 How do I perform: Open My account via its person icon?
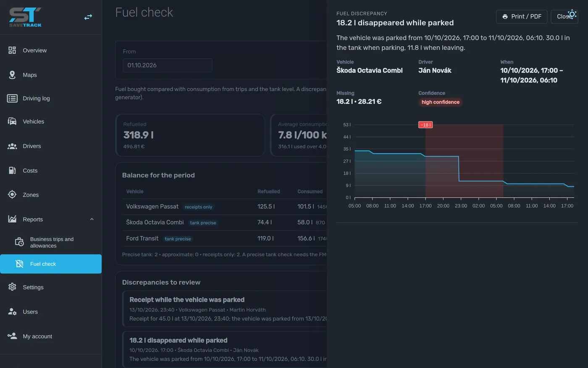coord(12,336)
